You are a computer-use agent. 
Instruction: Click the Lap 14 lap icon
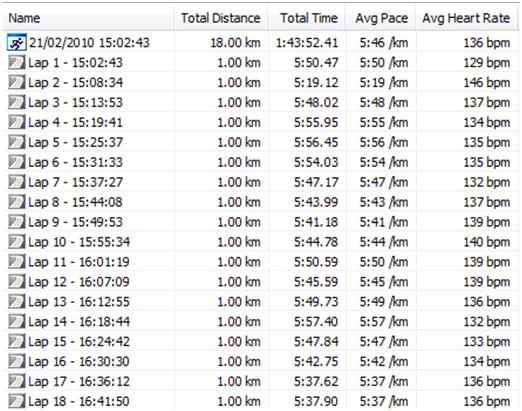coord(17,321)
